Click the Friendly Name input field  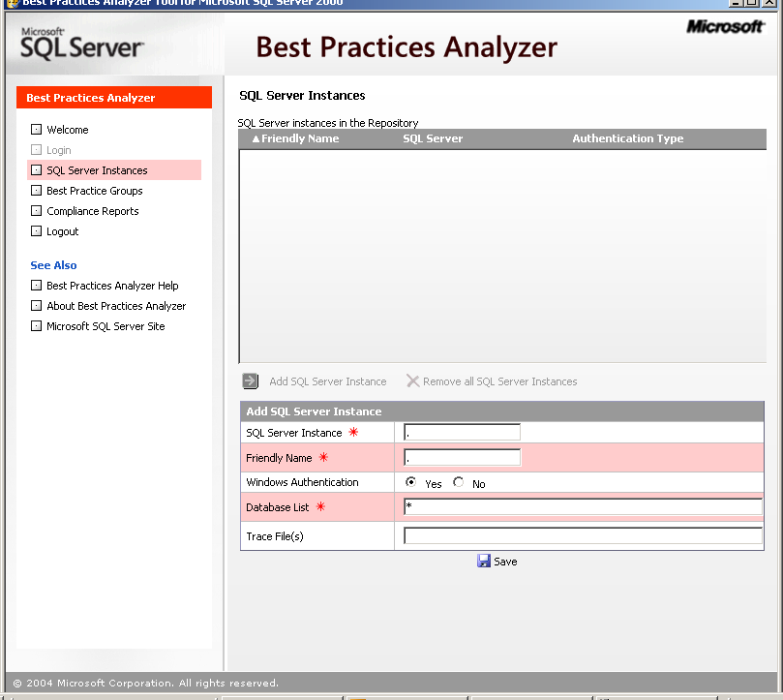pos(462,457)
